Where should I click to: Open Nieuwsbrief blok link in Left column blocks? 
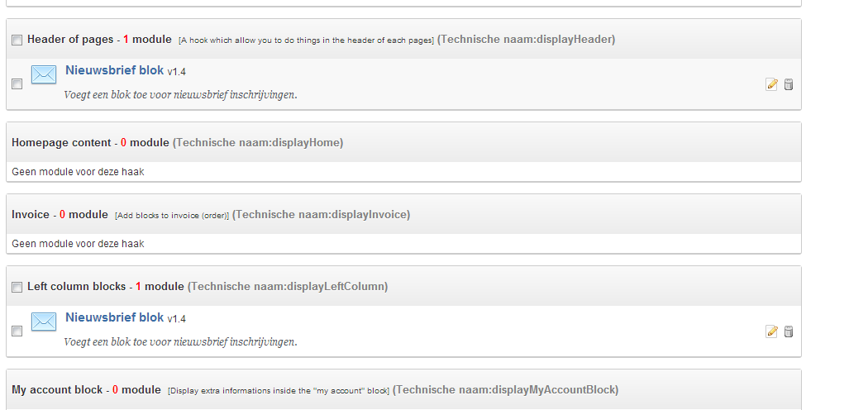coord(114,318)
